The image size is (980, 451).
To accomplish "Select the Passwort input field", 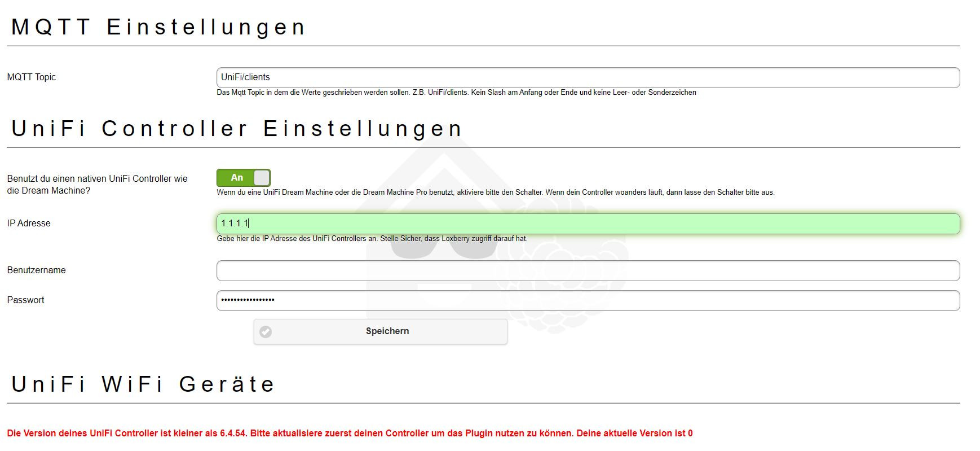I will [x=588, y=300].
